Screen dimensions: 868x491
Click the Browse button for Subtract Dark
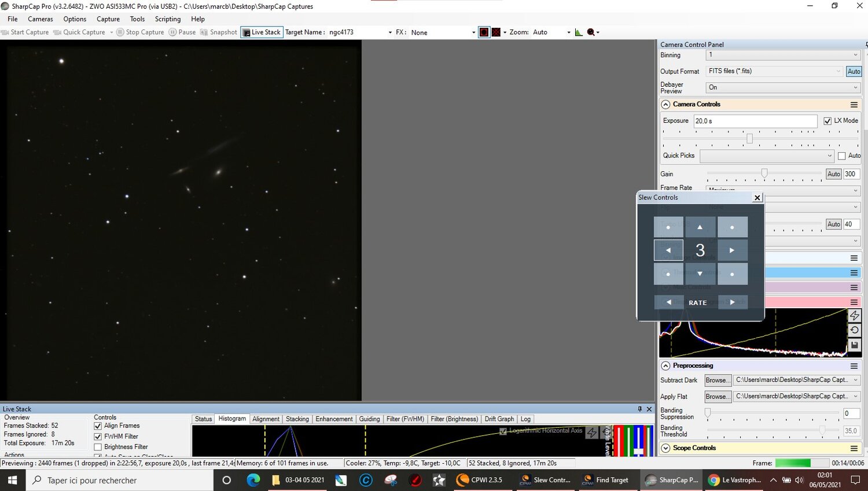tap(718, 381)
